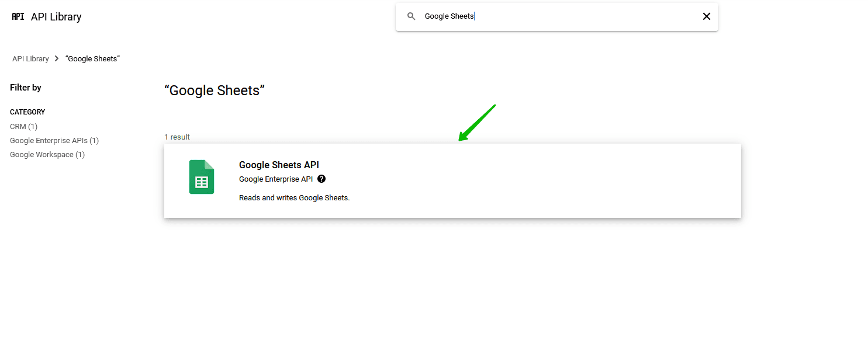Click the Reads and writes Google Sheets description
Viewport: 868px width, 344px height.
click(x=294, y=198)
